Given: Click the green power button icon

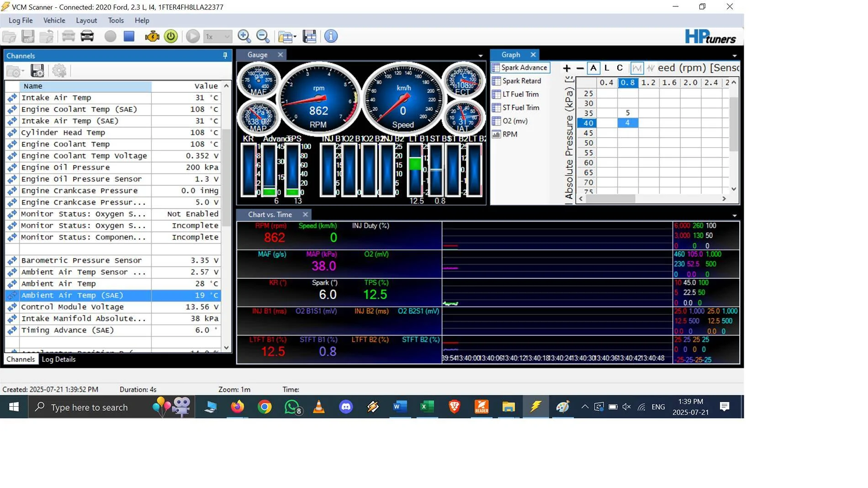Looking at the screenshot, I should click(x=171, y=37).
